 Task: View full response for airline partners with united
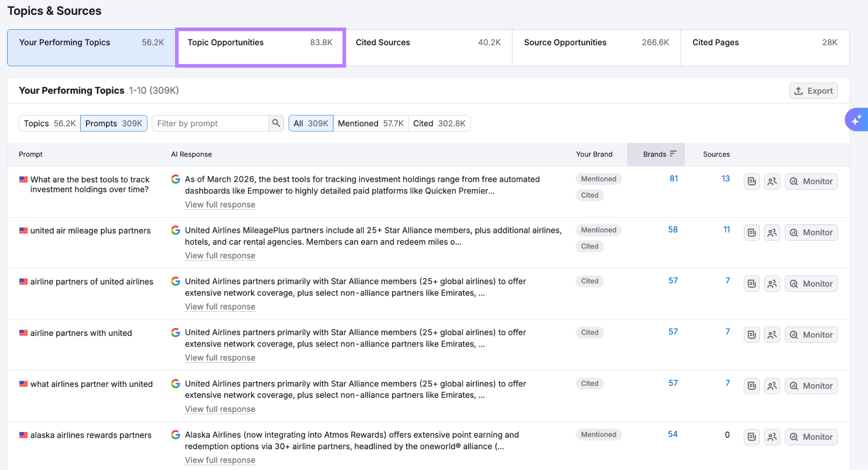(220, 358)
